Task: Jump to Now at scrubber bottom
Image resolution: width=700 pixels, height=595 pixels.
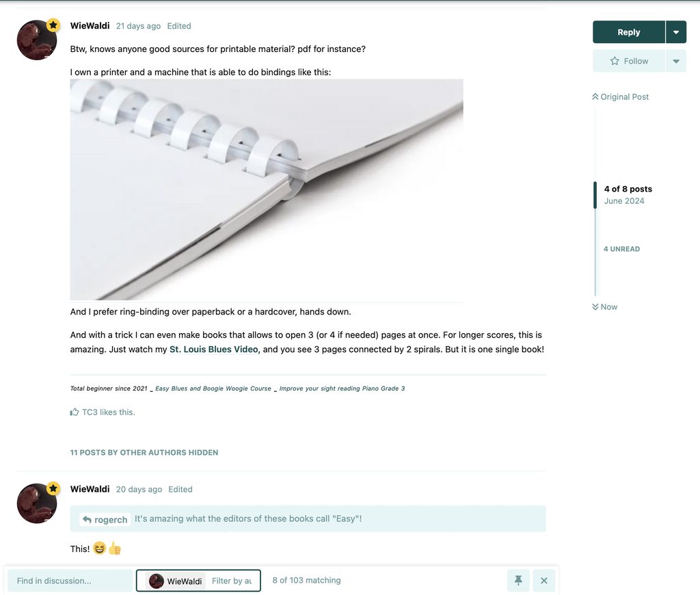Action: [x=604, y=307]
